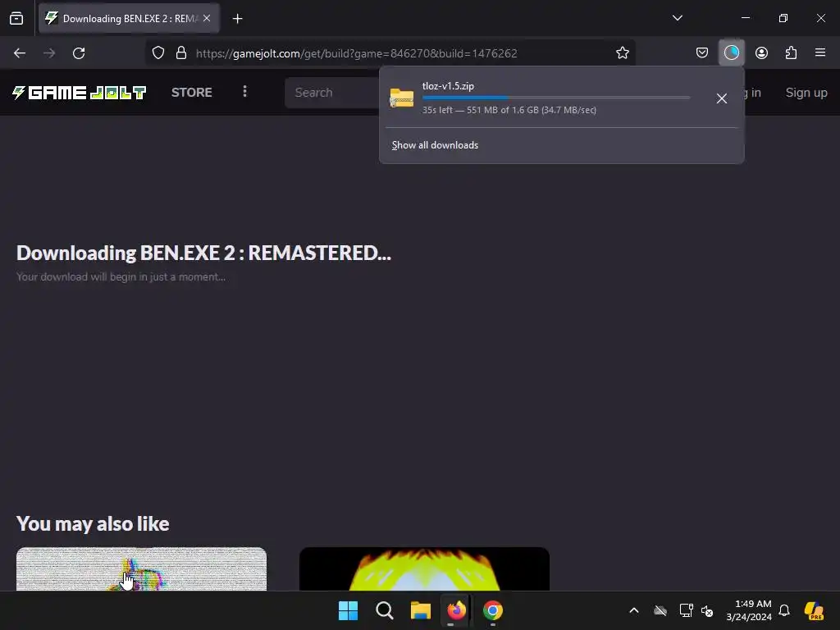Open File Explorer from taskbar

(421, 610)
